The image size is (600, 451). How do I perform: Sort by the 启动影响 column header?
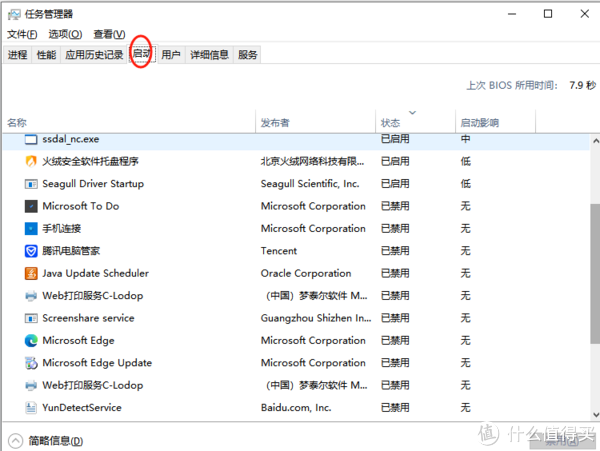(x=496, y=122)
